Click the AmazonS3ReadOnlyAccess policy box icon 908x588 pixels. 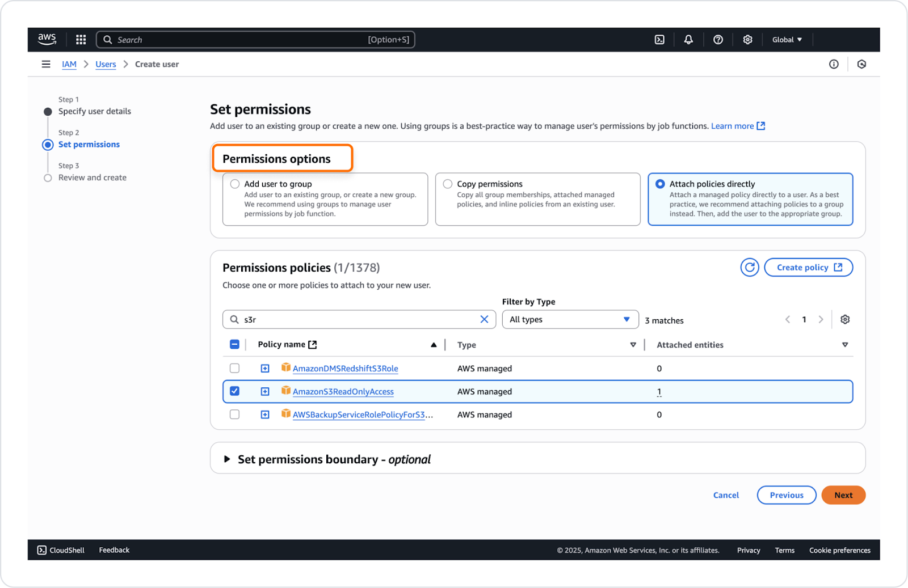286,391
